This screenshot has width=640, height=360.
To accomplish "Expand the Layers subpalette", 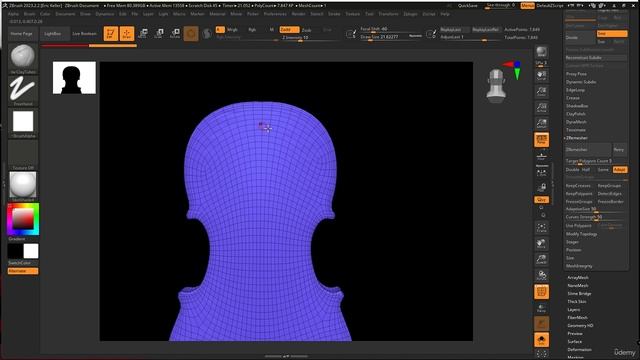I will (573, 310).
